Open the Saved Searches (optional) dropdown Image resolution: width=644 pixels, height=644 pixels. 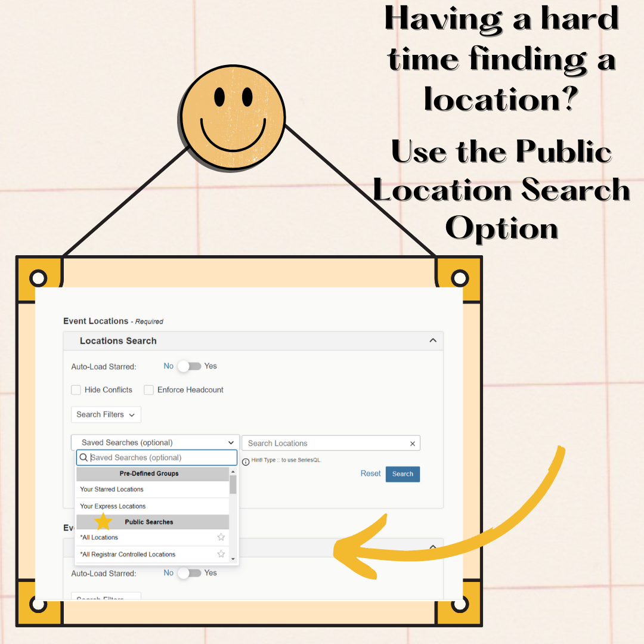[155, 442]
